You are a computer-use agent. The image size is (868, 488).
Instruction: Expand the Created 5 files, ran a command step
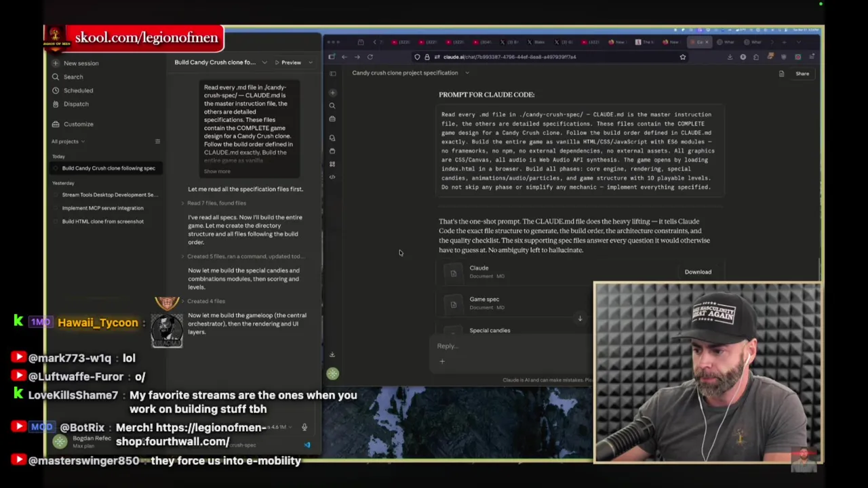point(242,257)
